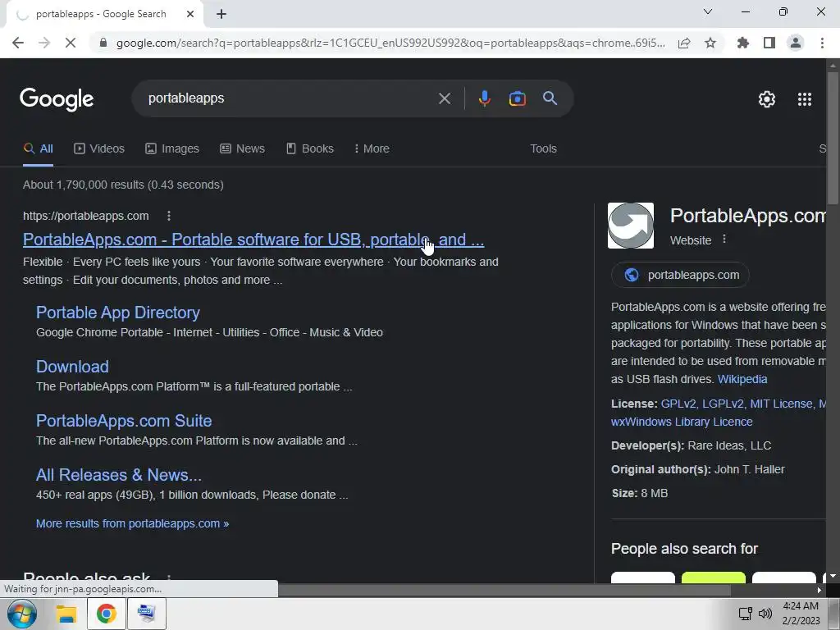Open knowledge panel Website options dots
This screenshot has height=630, width=840.
[x=724, y=240]
